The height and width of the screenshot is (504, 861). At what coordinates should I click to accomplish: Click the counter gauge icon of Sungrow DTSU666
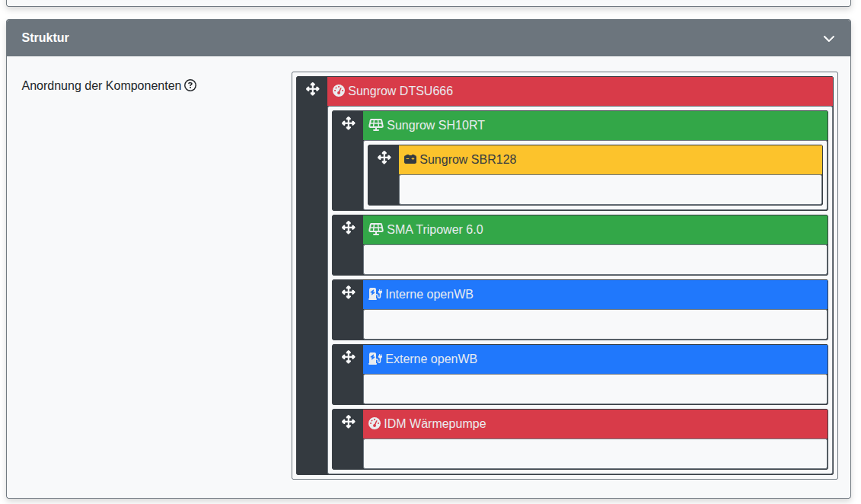tap(339, 91)
